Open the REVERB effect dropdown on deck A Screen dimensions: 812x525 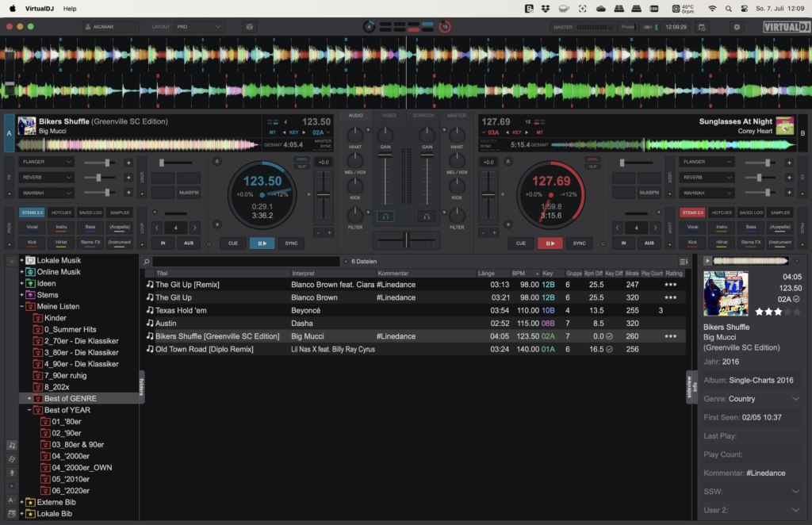[46, 177]
